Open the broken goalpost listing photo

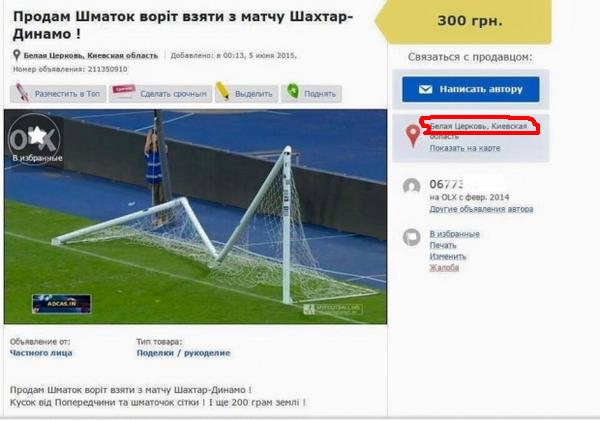196,217
